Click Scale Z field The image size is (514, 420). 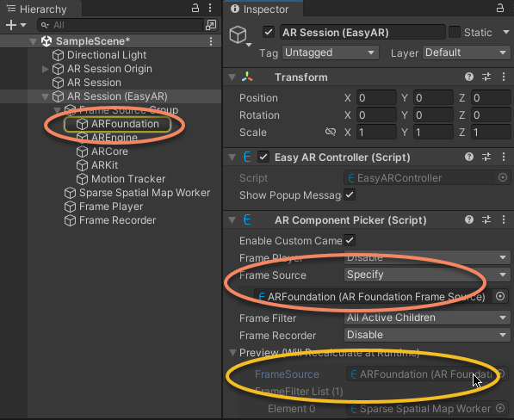point(491,133)
